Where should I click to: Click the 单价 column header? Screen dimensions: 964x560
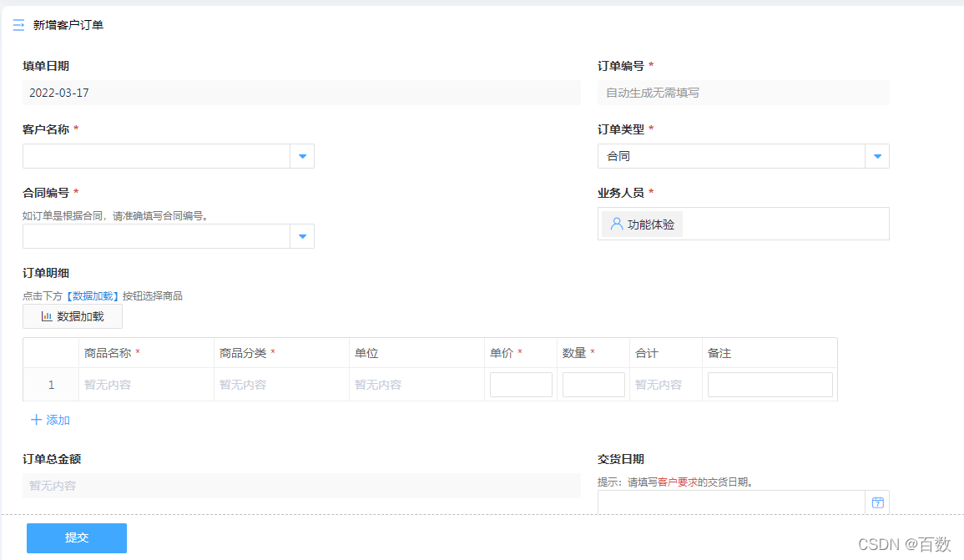coord(521,354)
